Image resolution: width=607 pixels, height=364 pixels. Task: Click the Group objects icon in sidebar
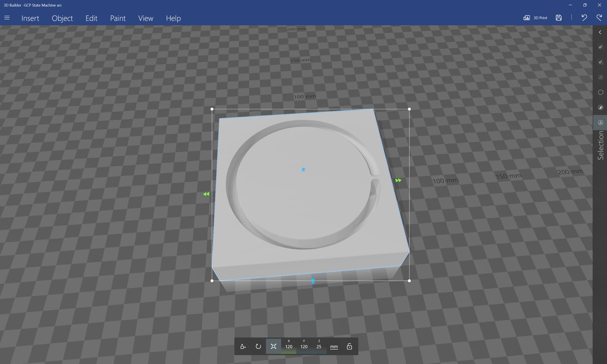point(601,47)
